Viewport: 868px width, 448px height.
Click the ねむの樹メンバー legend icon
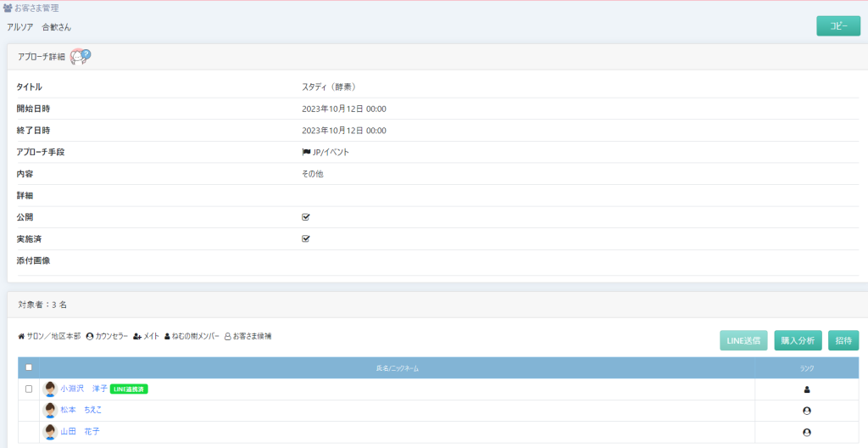point(168,337)
